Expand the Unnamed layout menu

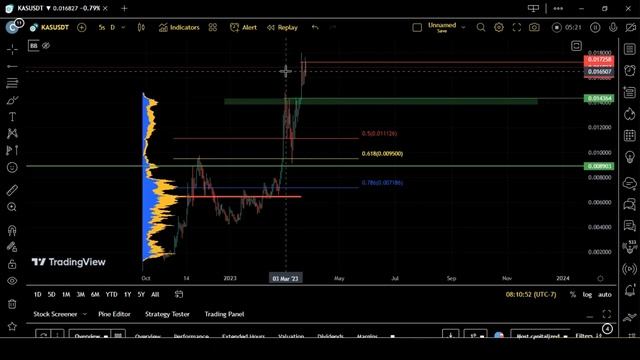coord(463,27)
